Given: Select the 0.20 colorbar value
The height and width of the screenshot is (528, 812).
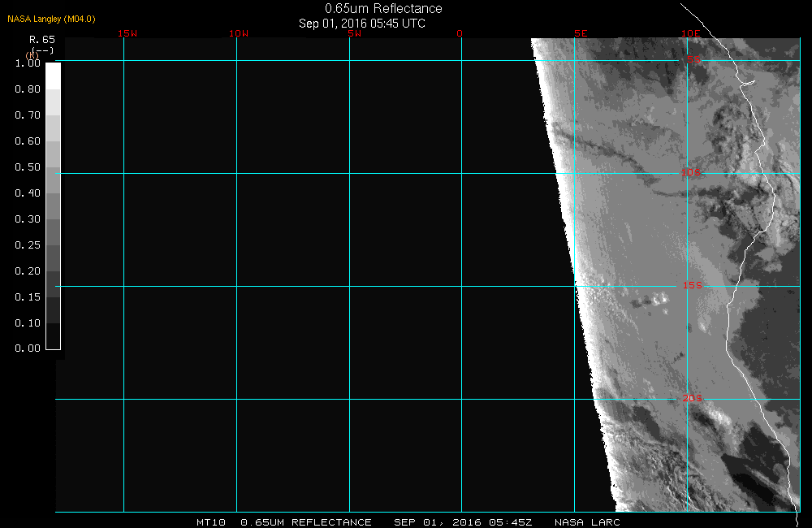Looking at the screenshot, I should coord(28,271).
